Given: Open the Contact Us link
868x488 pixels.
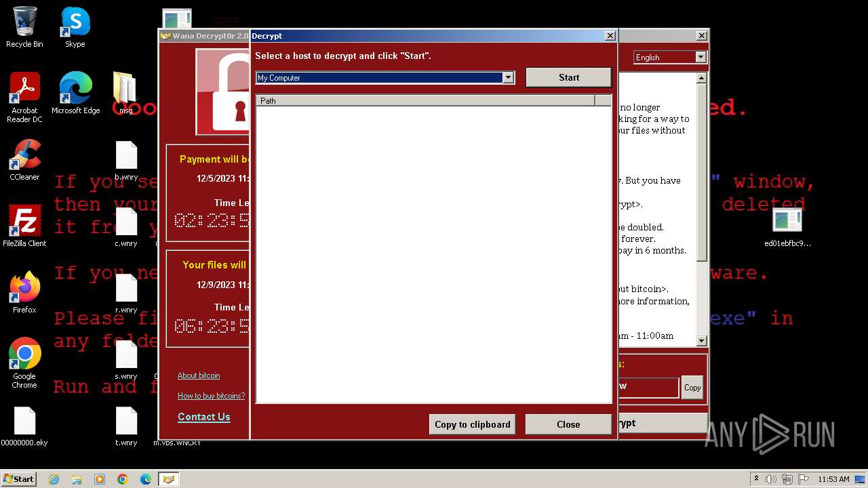Looking at the screenshot, I should pos(204,417).
